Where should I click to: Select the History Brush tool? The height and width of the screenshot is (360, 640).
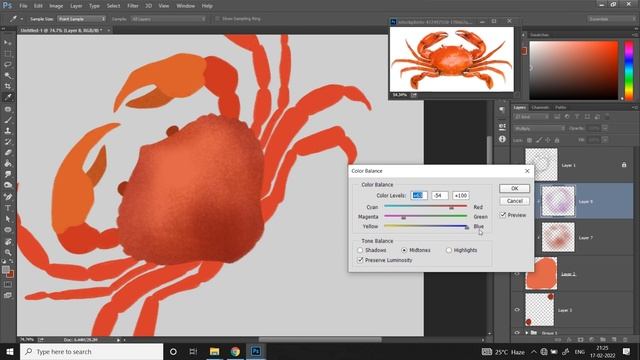[x=8, y=142]
